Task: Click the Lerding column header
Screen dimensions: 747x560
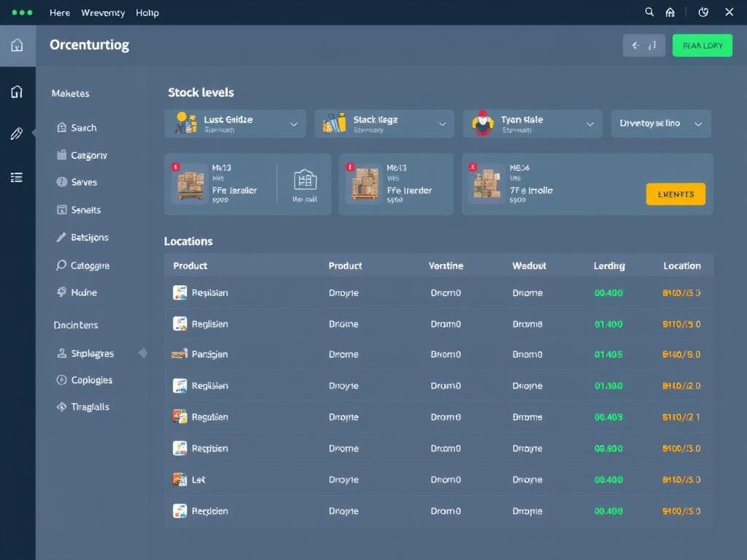Action: [609, 265]
